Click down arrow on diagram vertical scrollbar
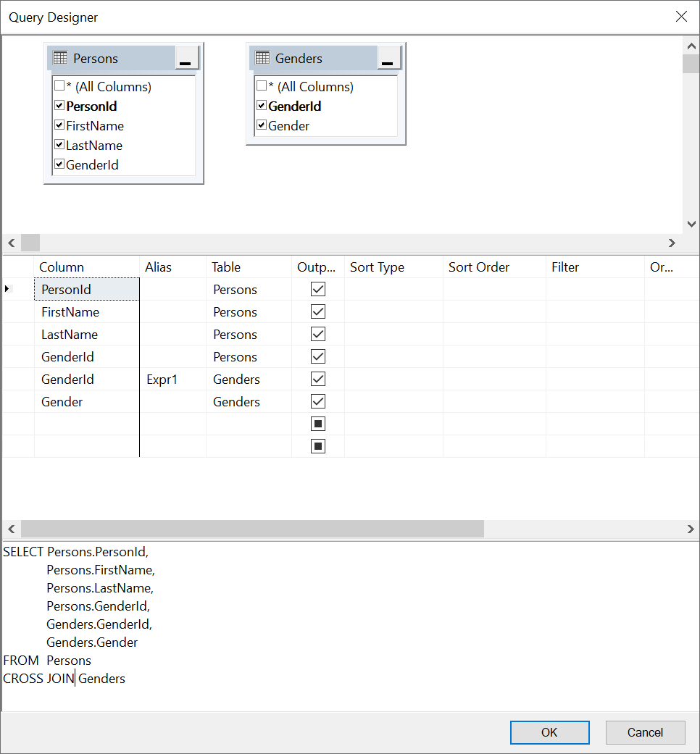This screenshot has height=754, width=700. 691,224
